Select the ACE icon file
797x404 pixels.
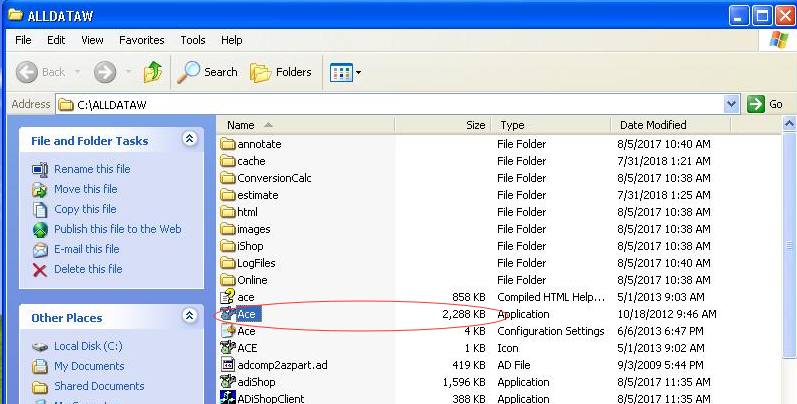(228, 348)
